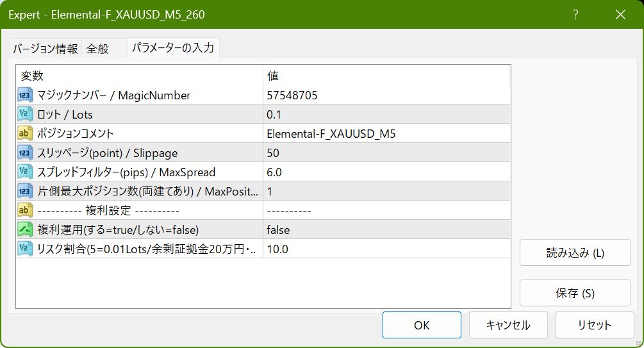Select the リスク割合 row label

tap(147, 249)
